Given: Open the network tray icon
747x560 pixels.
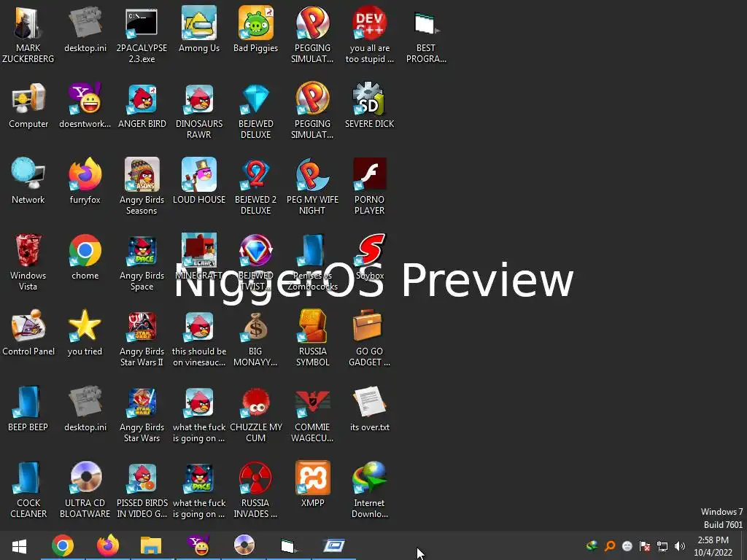Looking at the screenshot, I should pos(662,546).
